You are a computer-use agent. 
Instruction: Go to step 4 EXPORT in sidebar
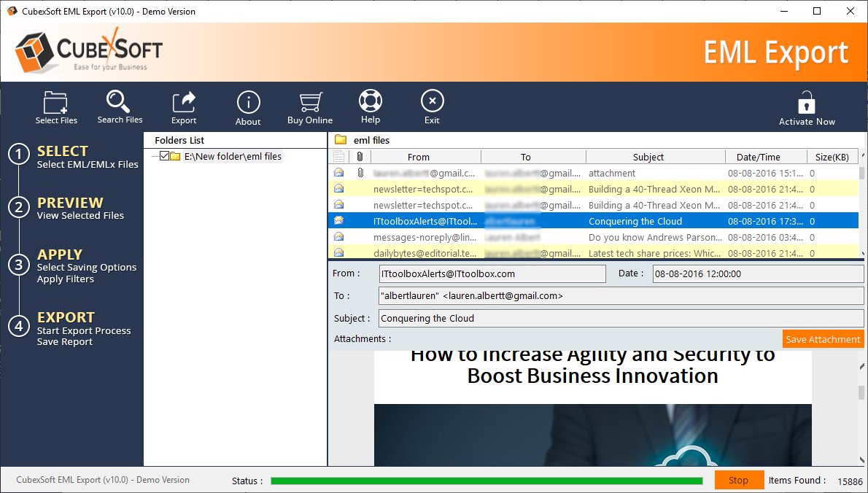[x=66, y=317]
